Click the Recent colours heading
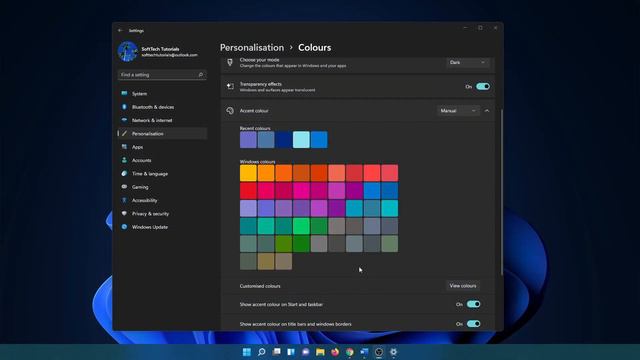Image resolution: width=640 pixels, height=360 pixels. tap(255, 128)
